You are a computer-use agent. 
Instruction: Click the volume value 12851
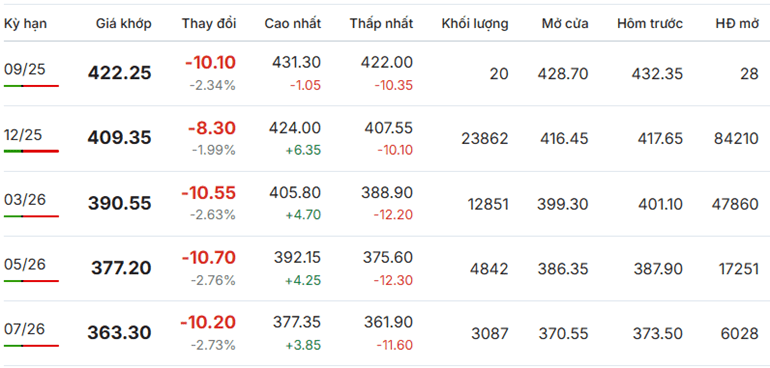coord(488,204)
